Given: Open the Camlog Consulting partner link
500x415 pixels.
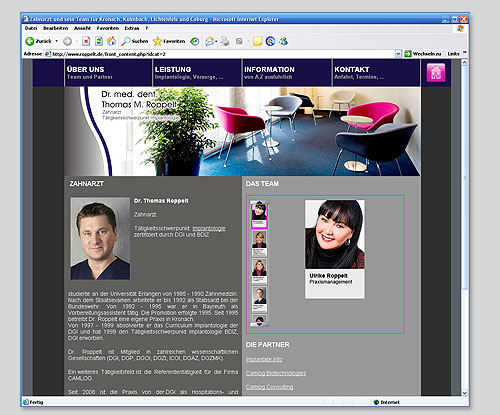Looking at the screenshot, I should 269,387.
